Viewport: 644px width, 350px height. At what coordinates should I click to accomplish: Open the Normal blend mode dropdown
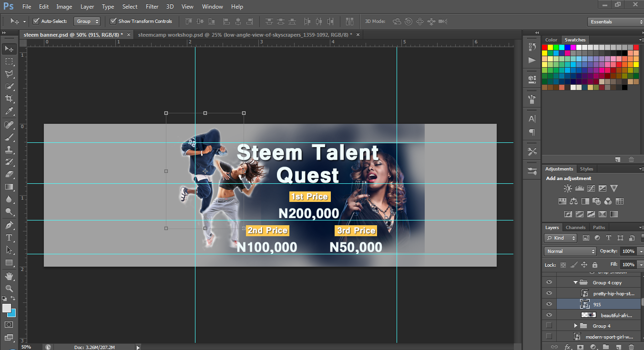570,251
